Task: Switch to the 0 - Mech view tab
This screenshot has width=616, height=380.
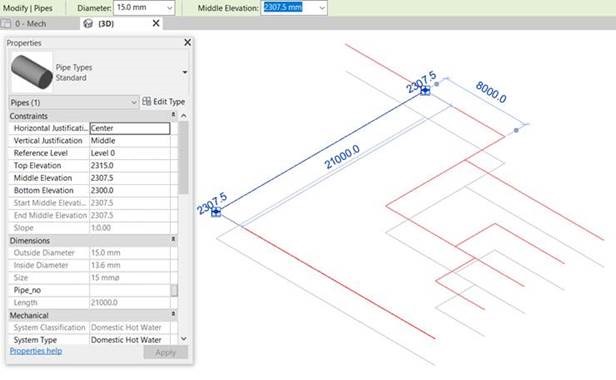Action: 31,24
